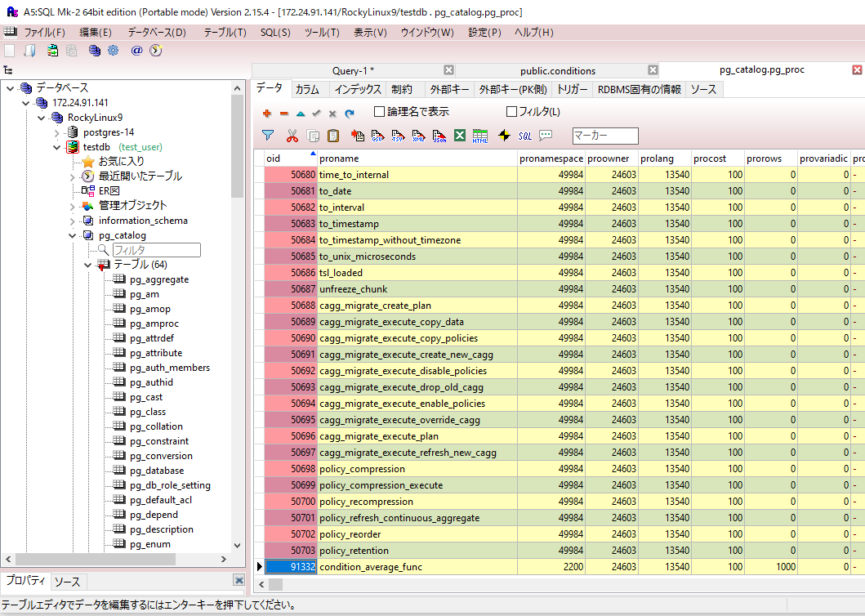
Task: Export table as JSON icon
Action: (439, 136)
